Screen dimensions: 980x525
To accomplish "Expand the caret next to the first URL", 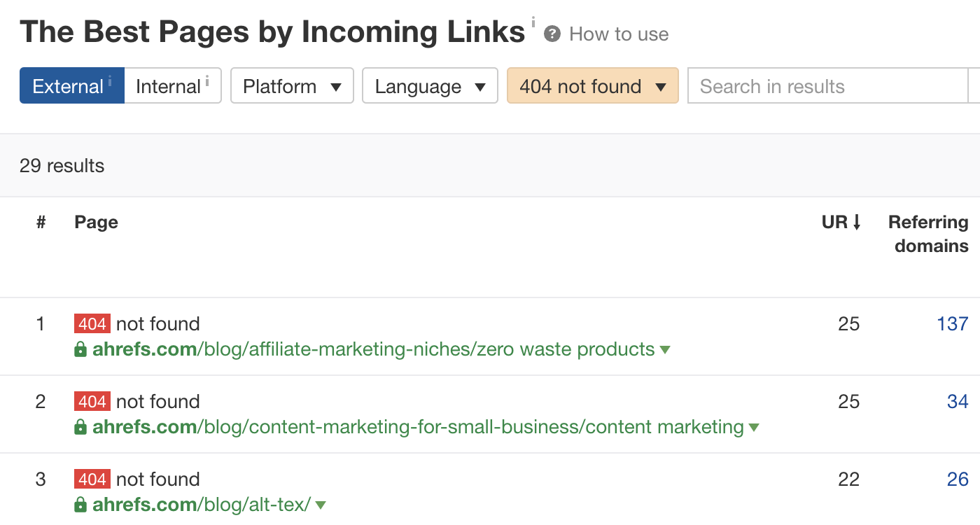I will point(665,349).
